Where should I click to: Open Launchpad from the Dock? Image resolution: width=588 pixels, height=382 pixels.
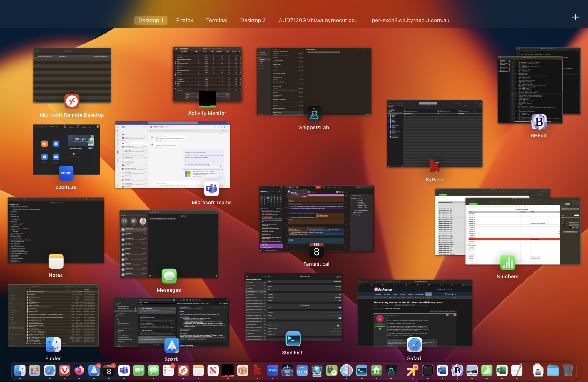point(35,371)
